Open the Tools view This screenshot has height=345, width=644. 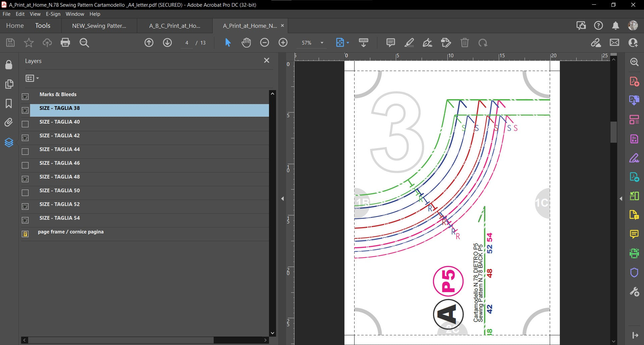(x=43, y=26)
